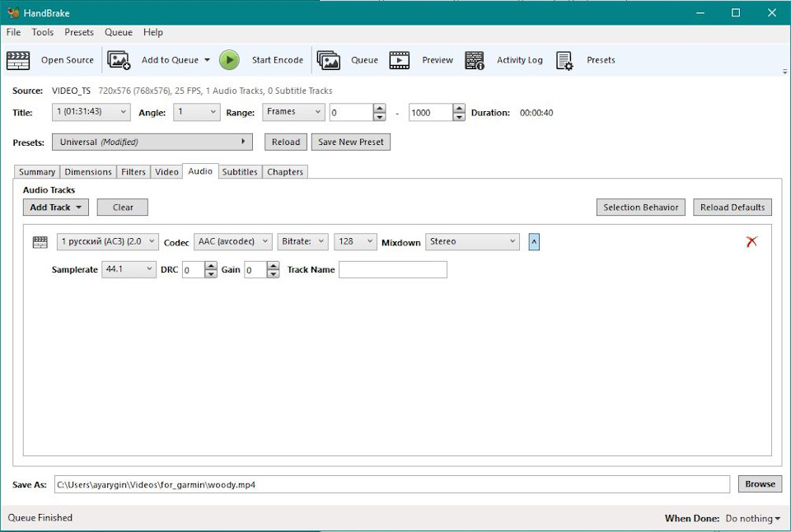The height and width of the screenshot is (532, 791).
Task: Click the range start frame field
Action: (352, 113)
